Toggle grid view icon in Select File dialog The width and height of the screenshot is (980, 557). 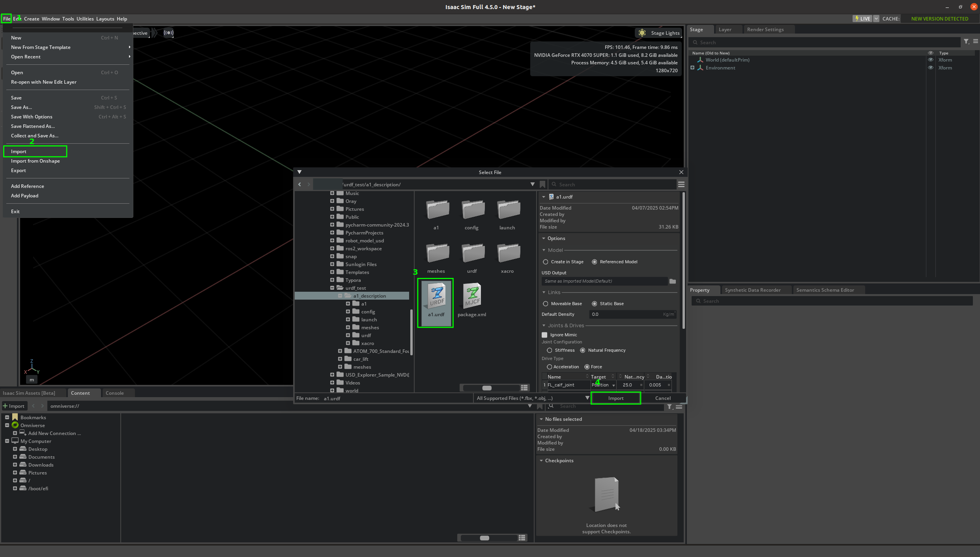click(x=524, y=388)
